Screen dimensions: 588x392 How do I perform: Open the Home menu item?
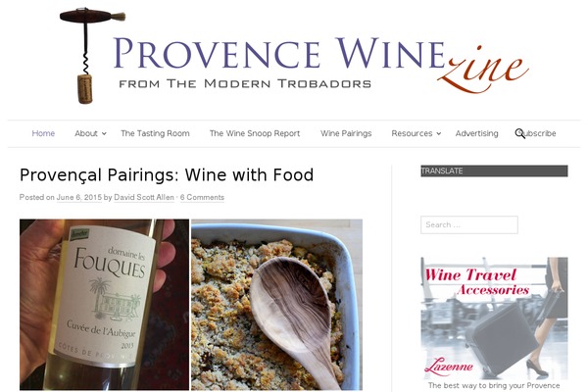(43, 133)
